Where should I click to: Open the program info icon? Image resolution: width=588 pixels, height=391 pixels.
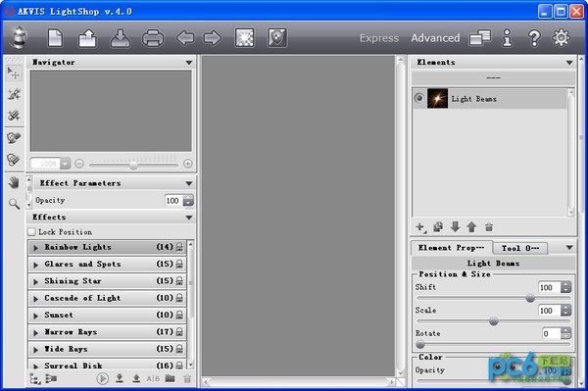508,38
